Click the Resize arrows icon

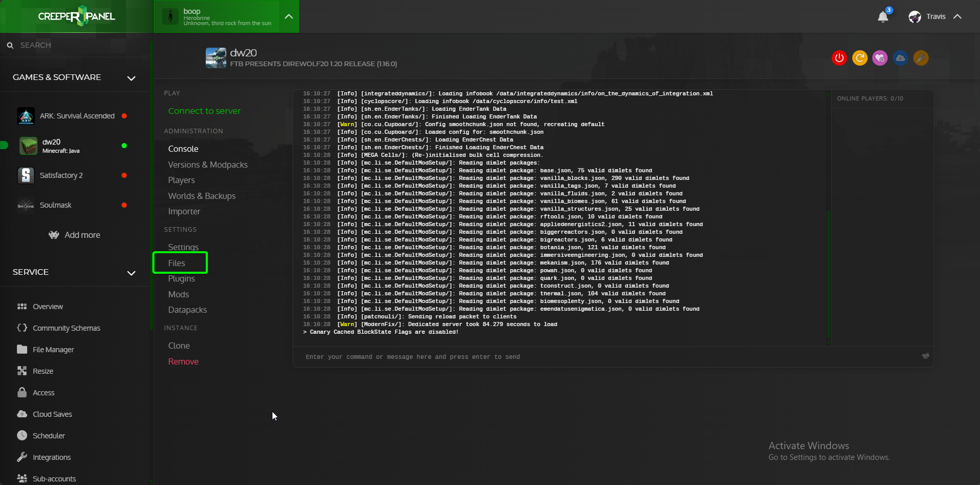tap(22, 371)
